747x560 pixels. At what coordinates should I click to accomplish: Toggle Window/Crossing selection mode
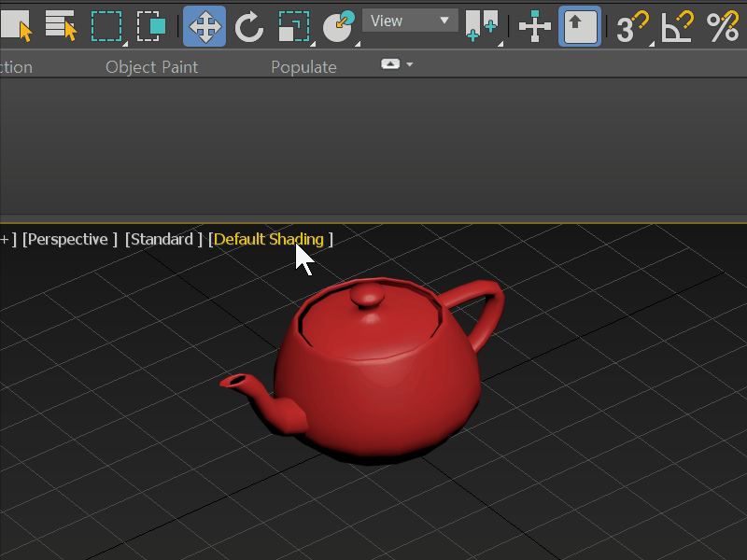point(151,26)
